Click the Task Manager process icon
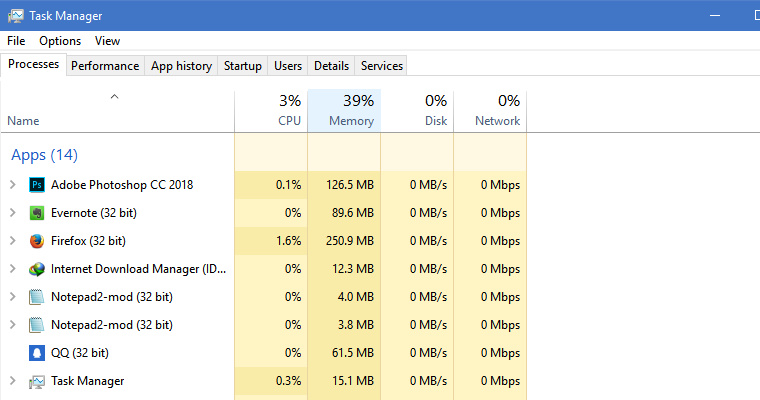This screenshot has height=400, width=760. coord(37,381)
